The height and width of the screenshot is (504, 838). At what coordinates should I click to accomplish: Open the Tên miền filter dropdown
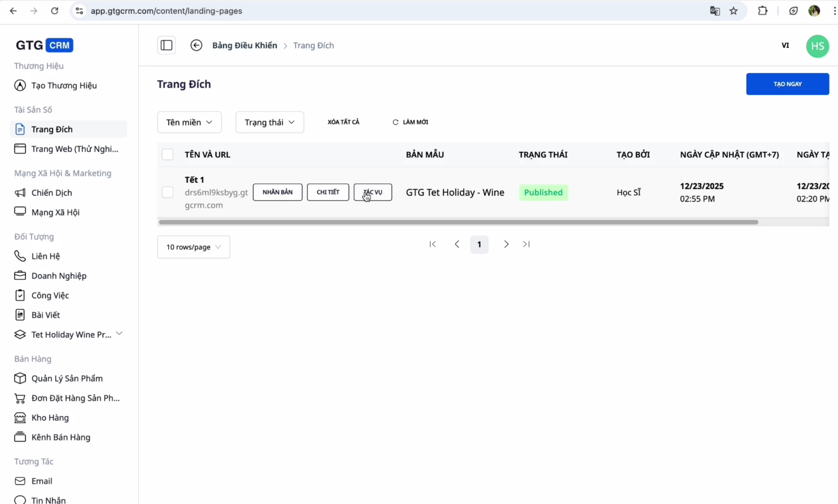point(189,122)
